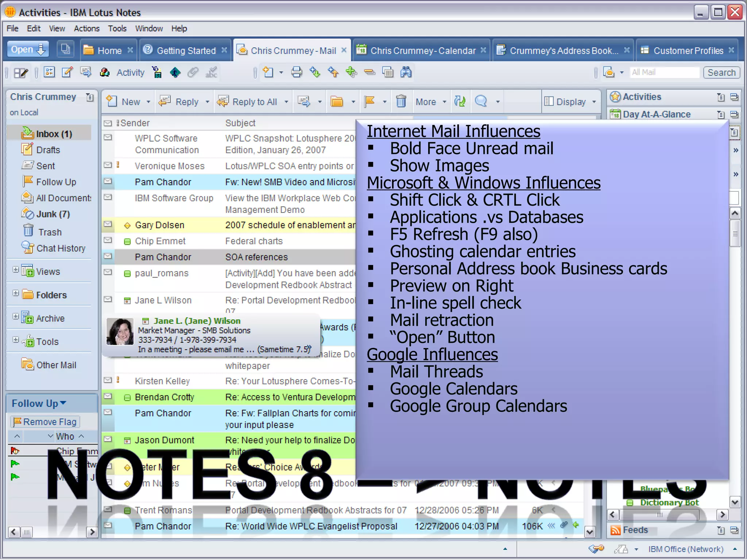Click the Sametime chat bubble icon
747x560 pixels.
481,101
